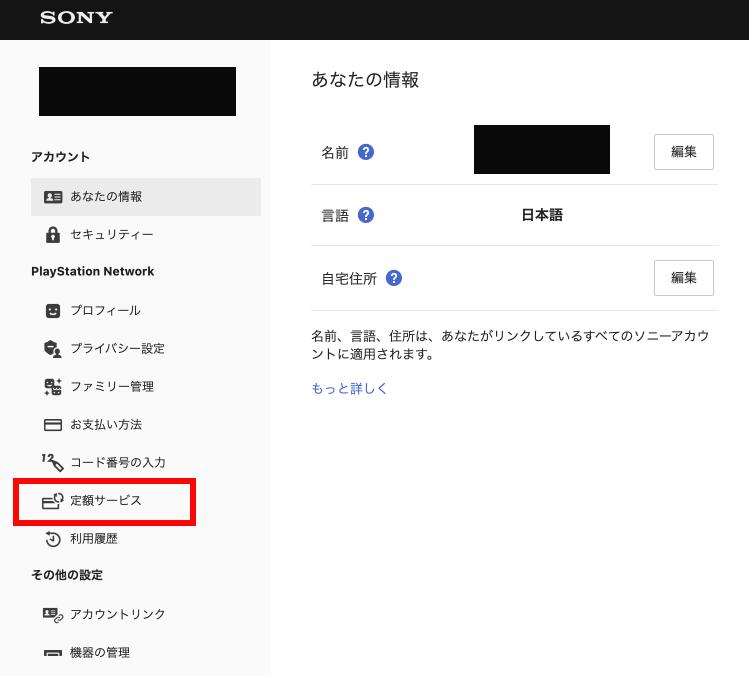Open the help icon next to 言語
The image size is (749, 676).
pyautogui.click(x=366, y=215)
